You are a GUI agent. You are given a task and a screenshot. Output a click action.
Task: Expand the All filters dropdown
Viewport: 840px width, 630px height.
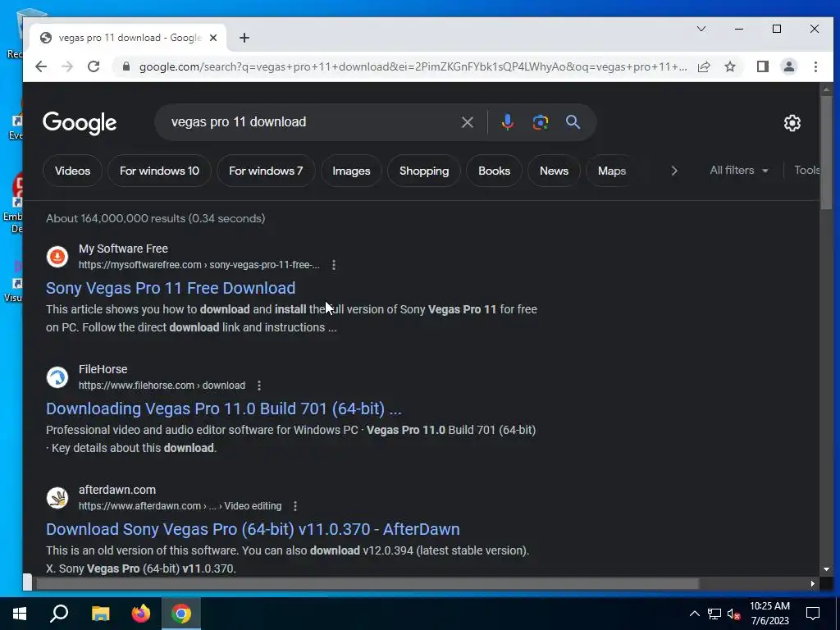[x=739, y=171]
